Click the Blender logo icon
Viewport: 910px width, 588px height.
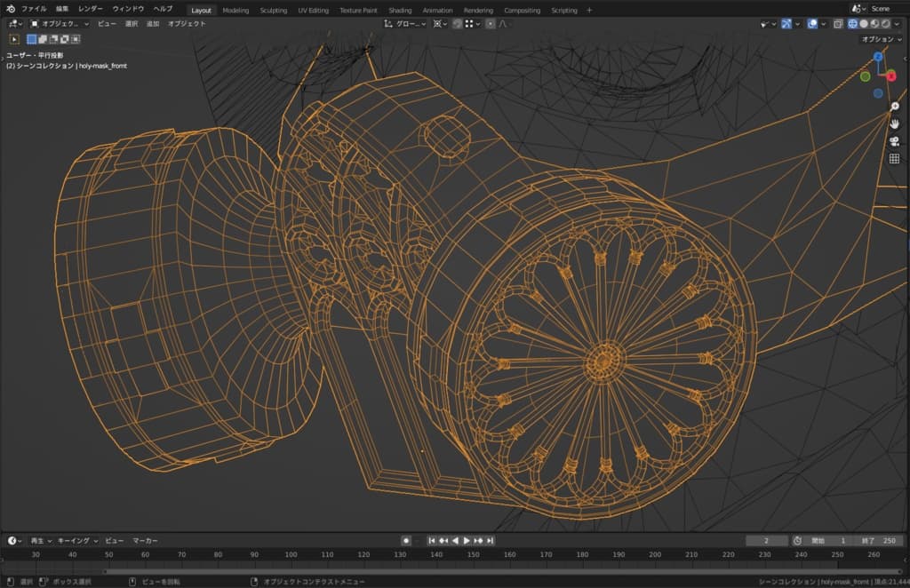pyautogui.click(x=9, y=9)
